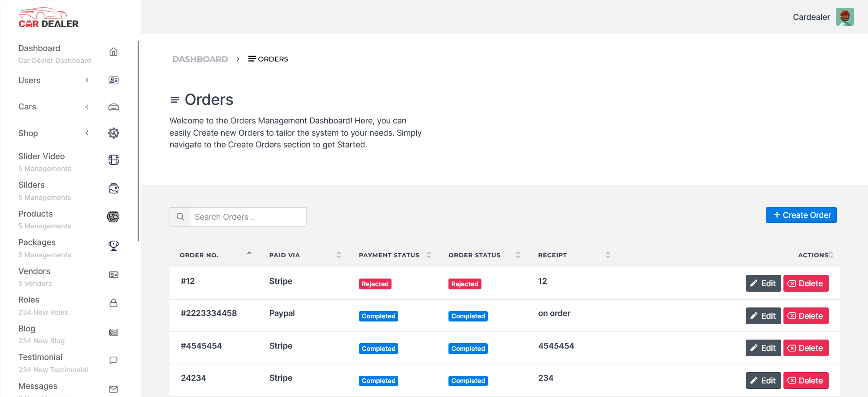Image resolution: width=868 pixels, height=397 pixels.
Task: Click Rejected order status badge for #12
Action: tap(465, 284)
